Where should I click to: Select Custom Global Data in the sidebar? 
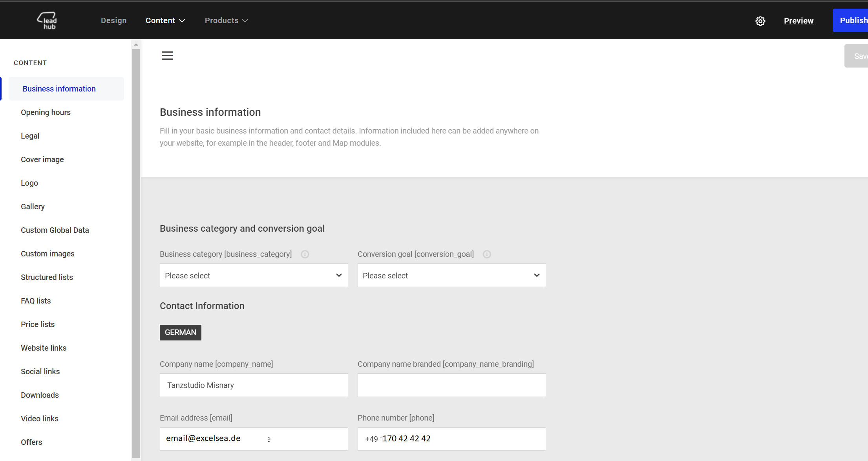click(x=55, y=230)
